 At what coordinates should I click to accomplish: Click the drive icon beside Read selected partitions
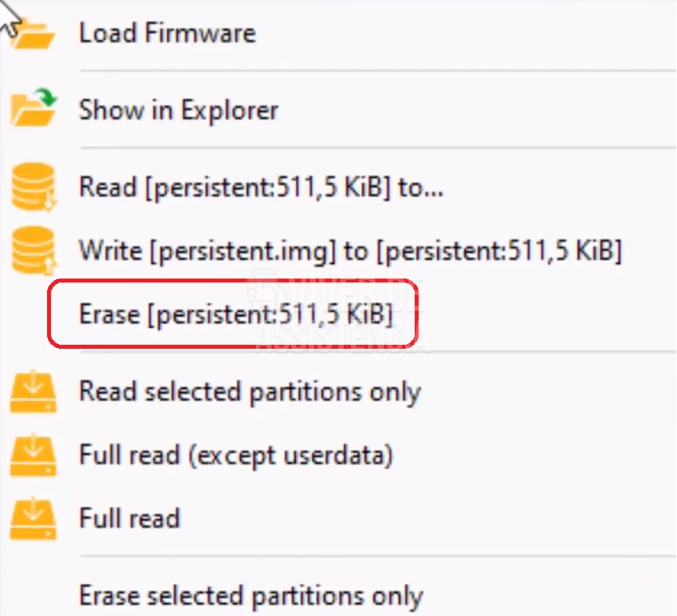coord(33,392)
